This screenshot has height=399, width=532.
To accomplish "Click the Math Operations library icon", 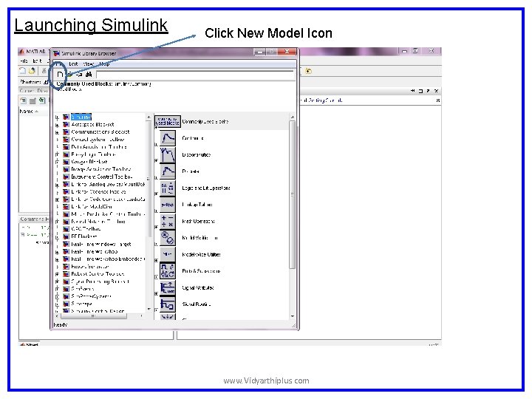I will [168, 221].
